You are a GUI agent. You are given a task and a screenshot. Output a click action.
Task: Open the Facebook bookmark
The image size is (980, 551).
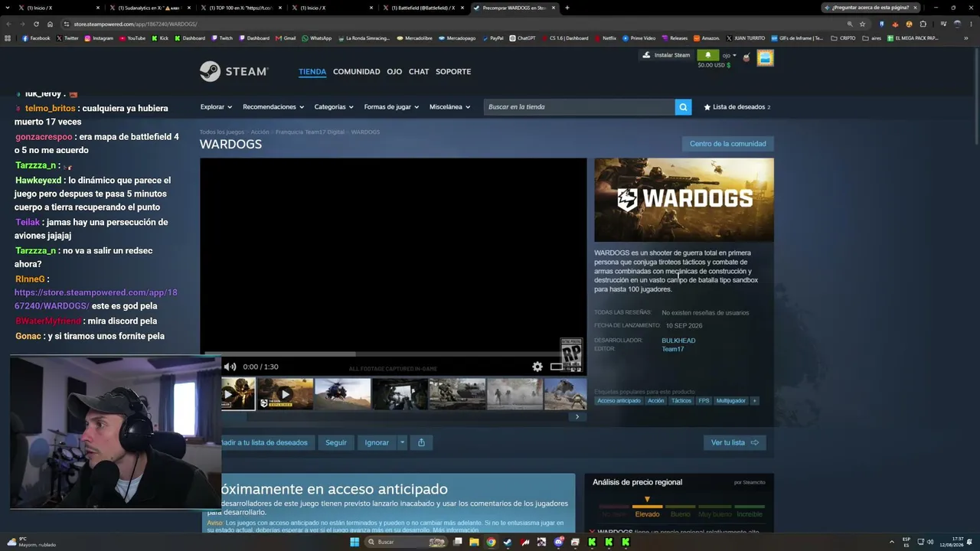pos(36,38)
